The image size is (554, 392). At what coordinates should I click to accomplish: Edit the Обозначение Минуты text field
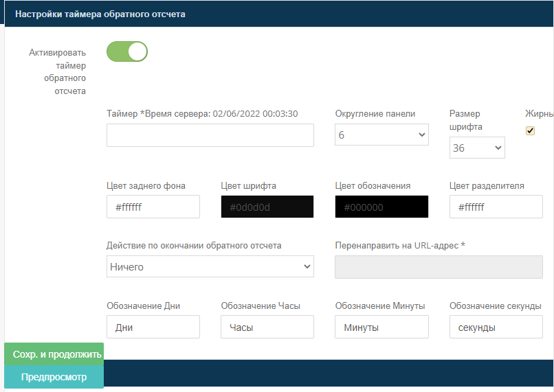(381, 327)
